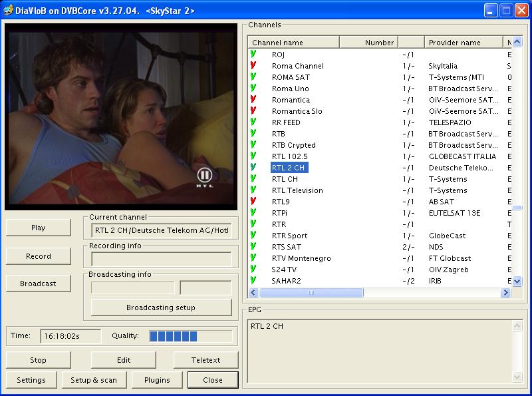Click the green icon beside RTS SAT
Image resolution: width=532 pixels, height=396 pixels.
pyautogui.click(x=253, y=246)
